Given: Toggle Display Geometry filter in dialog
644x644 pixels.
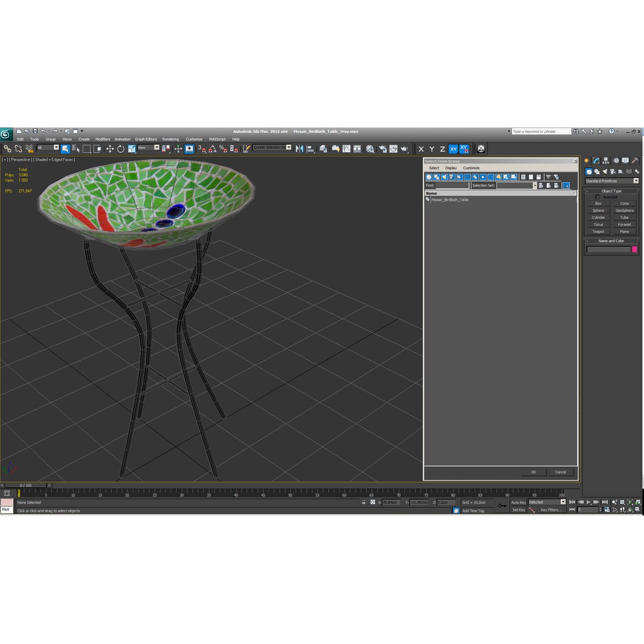Looking at the screenshot, I should (x=429, y=177).
